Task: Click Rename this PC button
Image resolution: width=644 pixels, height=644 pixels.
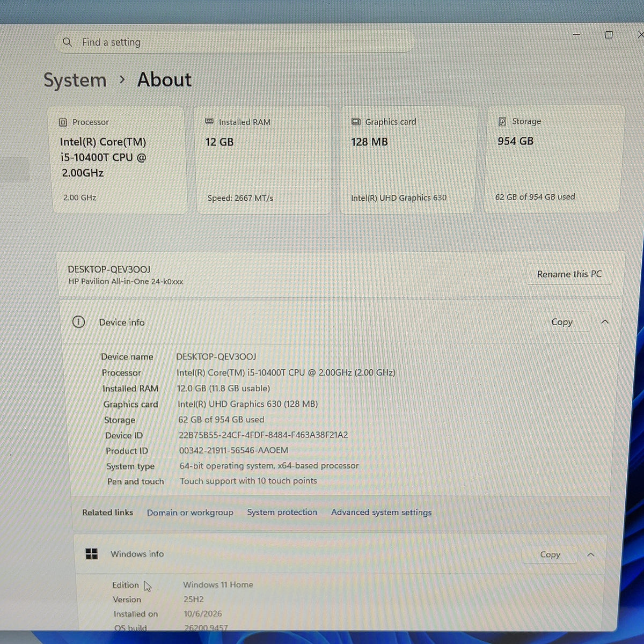Action: click(x=569, y=274)
